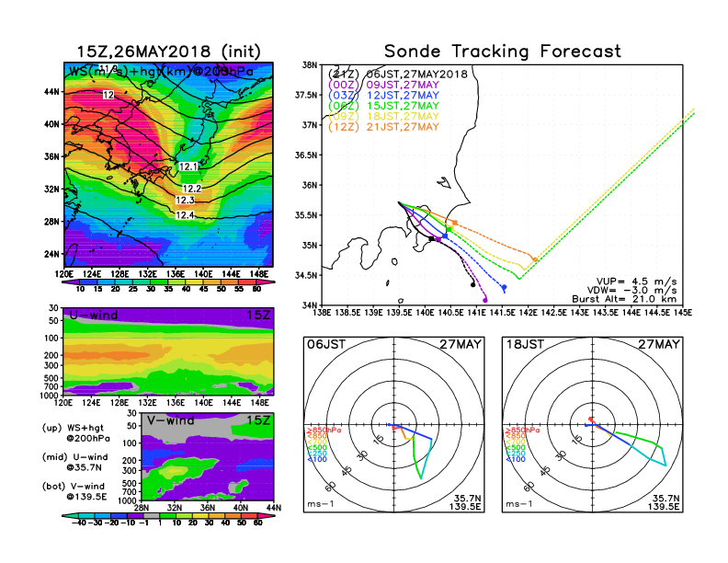728x563 pixels.
Task: Click the launch point where all tracks converge
Action: [x=399, y=202]
